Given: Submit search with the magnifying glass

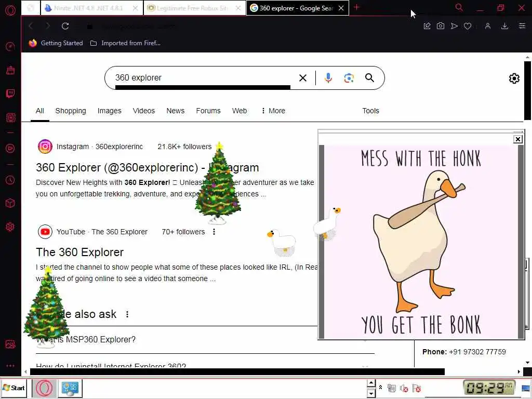Looking at the screenshot, I should click(x=369, y=78).
